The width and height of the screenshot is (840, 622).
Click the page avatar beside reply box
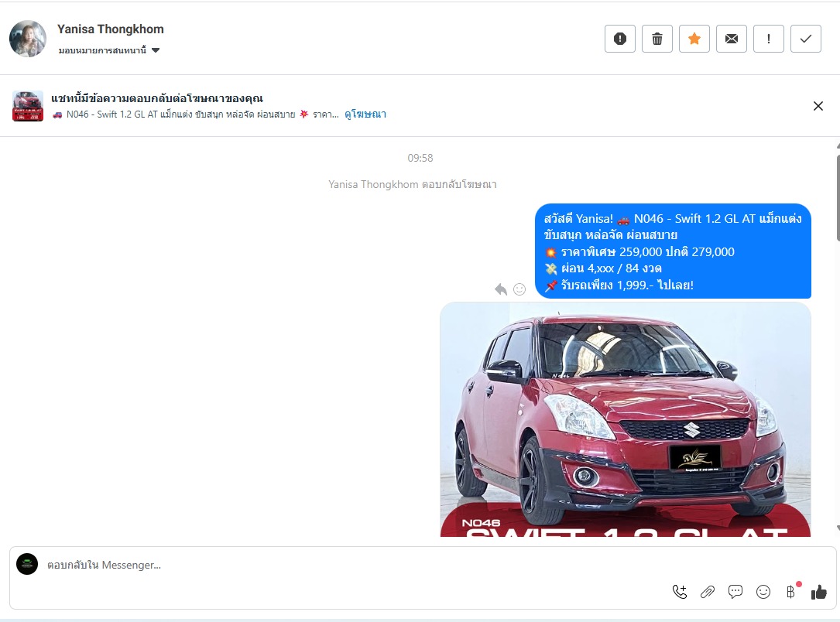[27, 564]
